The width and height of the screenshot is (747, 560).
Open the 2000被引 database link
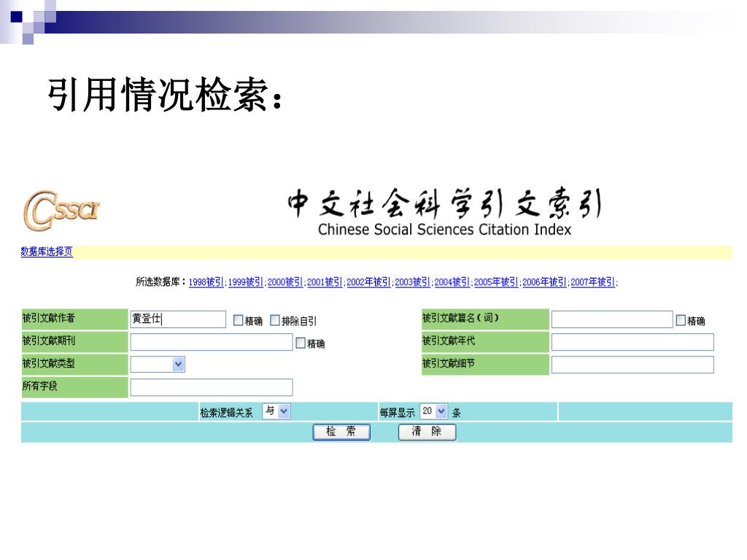click(x=285, y=282)
